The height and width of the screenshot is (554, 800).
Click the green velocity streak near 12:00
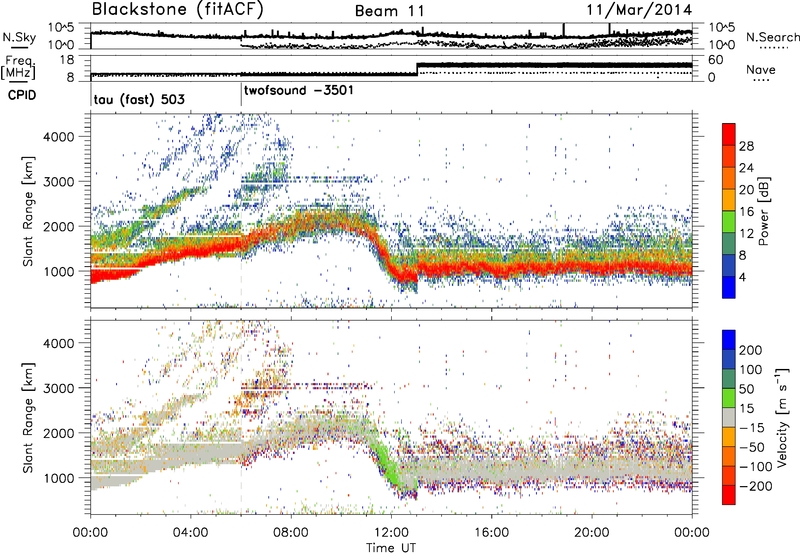coord(386,464)
